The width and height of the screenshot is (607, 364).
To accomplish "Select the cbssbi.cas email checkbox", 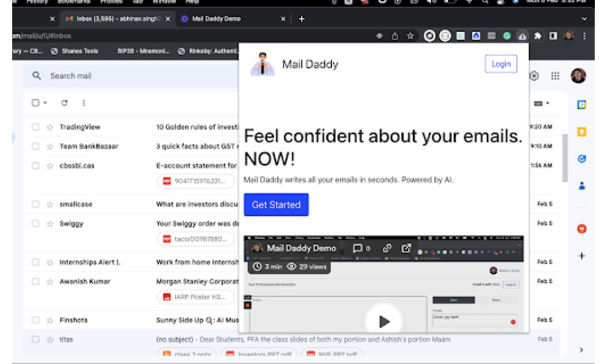I will pos(35,166).
